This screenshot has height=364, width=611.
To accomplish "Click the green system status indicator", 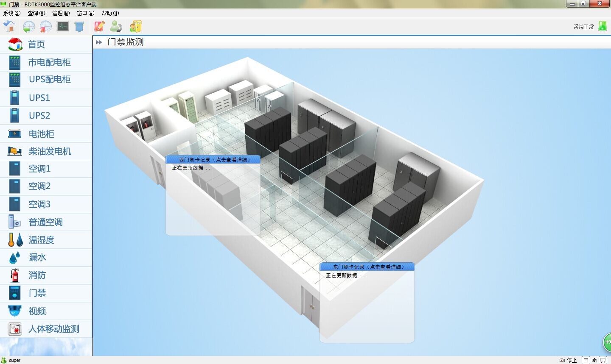I will [x=603, y=26].
